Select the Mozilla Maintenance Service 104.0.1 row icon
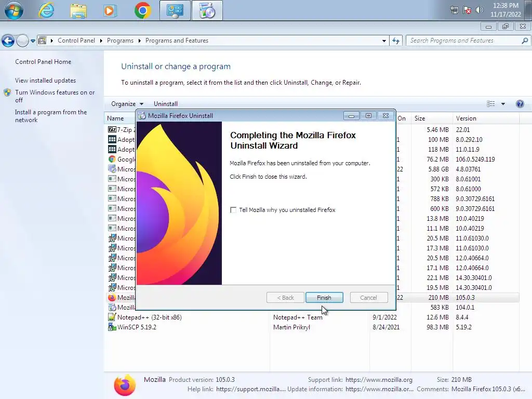 tap(112, 308)
